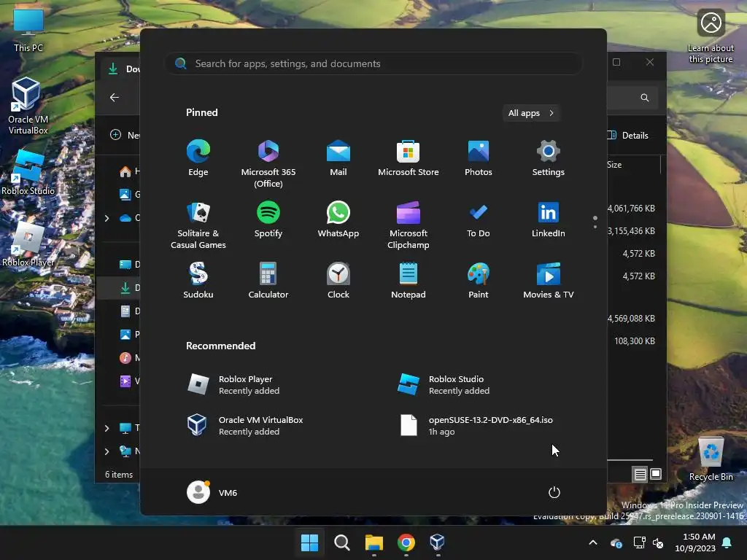Click search icon in File Explorer
This screenshot has width=747, height=560.
[645, 98]
